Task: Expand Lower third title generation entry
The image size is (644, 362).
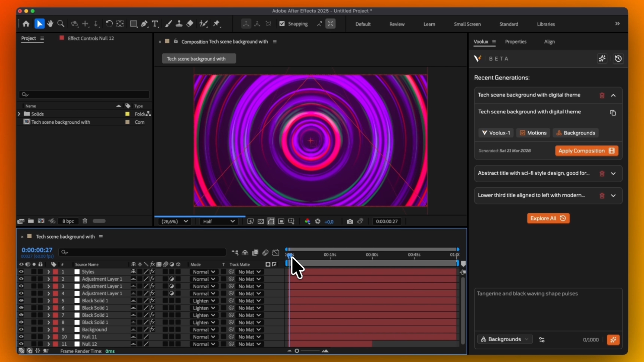Action: click(x=613, y=195)
